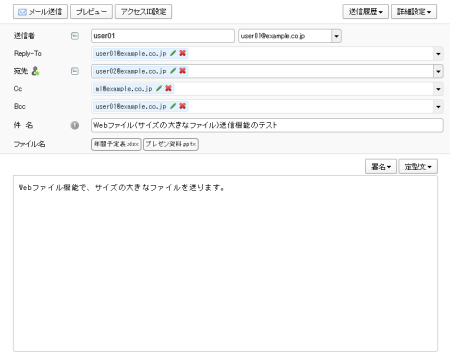Open the 送信履歴 dropdown menu
This screenshot has height=361, width=450.
click(365, 12)
